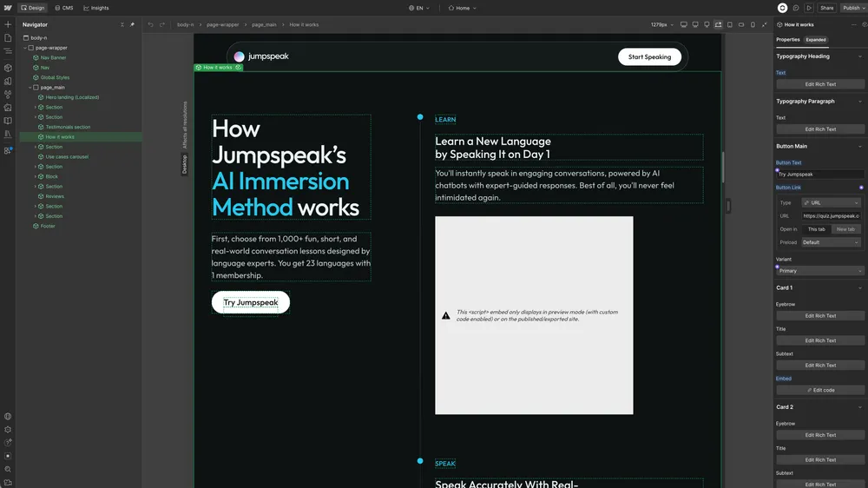This screenshot has width=868, height=488.
Task: Open the Apps panel icon
Action: [x=8, y=150]
